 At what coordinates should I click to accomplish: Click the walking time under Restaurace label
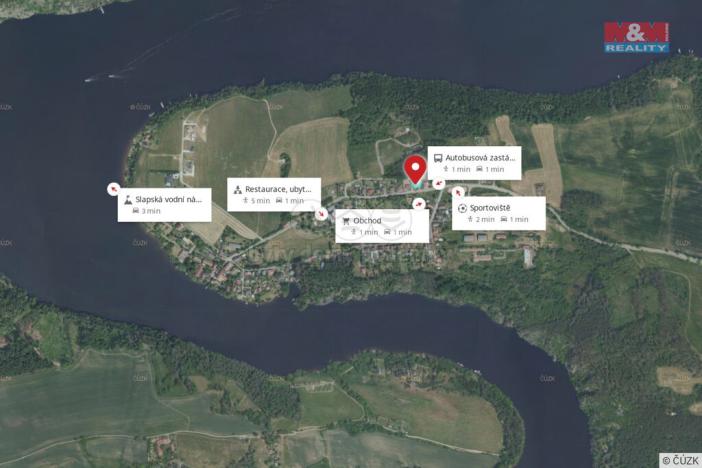[x=257, y=201]
